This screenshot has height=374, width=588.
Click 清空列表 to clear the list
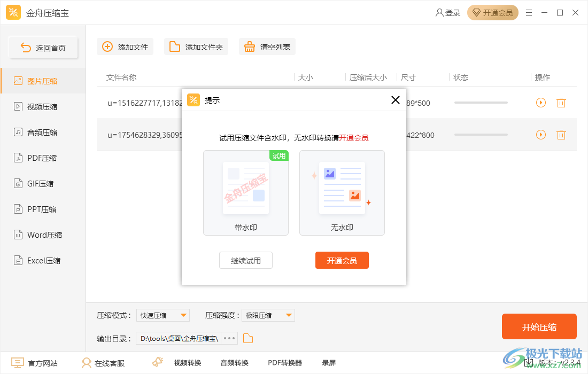coord(267,47)
